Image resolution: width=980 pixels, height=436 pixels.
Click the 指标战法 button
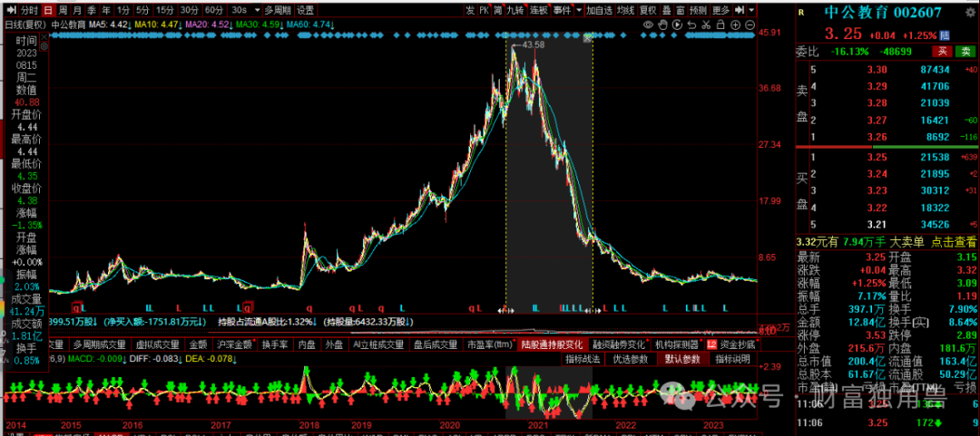tap(583, 359)
